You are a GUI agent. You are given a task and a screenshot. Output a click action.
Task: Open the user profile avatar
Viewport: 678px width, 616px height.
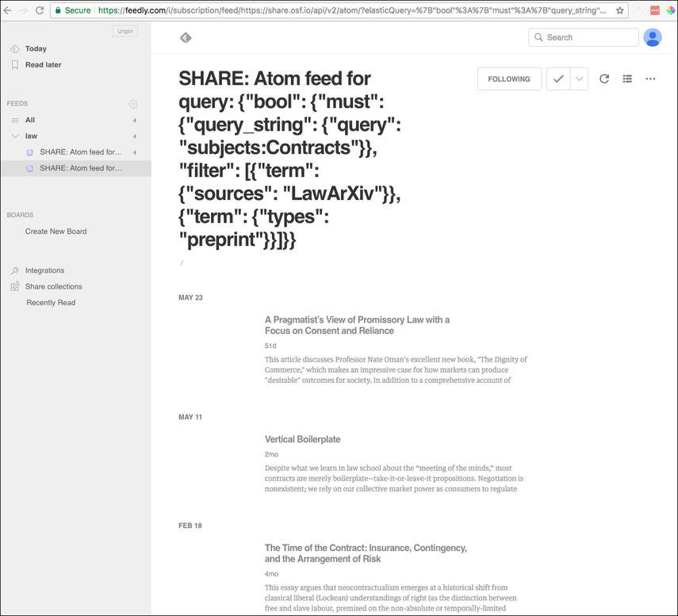[653, 37]
